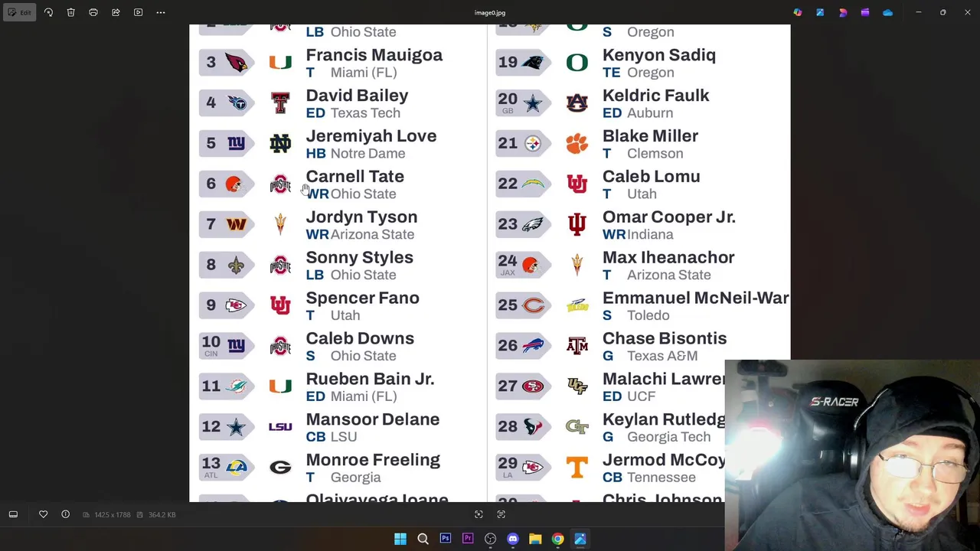980x551 pixels.
Task: Switch to Google Chrome in the taskbar
Action: point(558,539)
